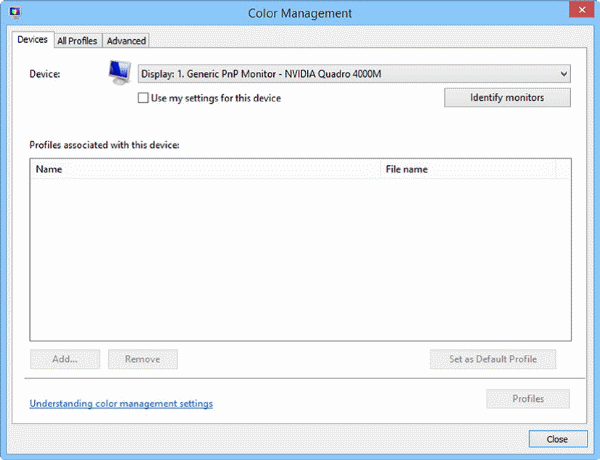600x460 pixels.
Task: Switch to the Devices tab
Action: click(32, 40)
